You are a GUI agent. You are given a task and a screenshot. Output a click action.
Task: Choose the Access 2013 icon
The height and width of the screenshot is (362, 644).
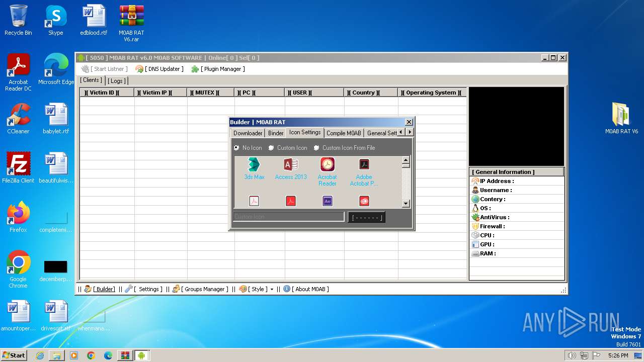click(291, 168)
